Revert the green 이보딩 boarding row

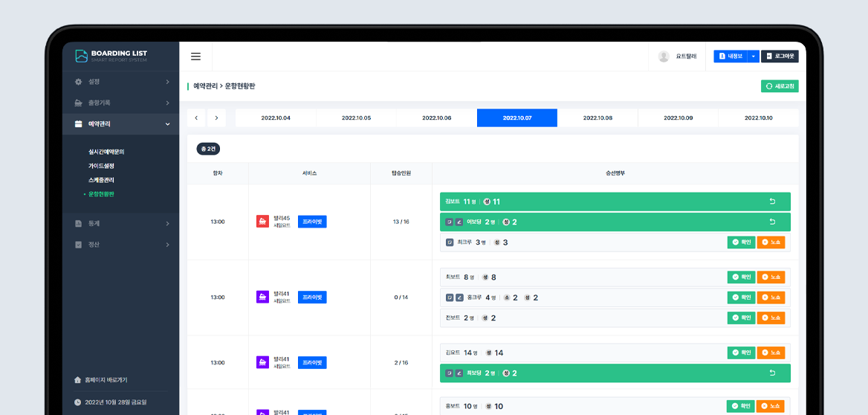point(771,222)
